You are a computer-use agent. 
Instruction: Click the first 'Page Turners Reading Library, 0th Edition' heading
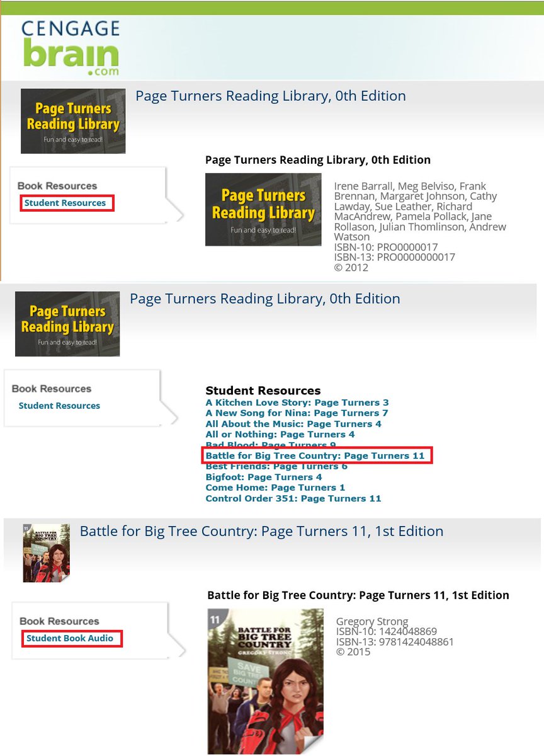click(271, 96)
